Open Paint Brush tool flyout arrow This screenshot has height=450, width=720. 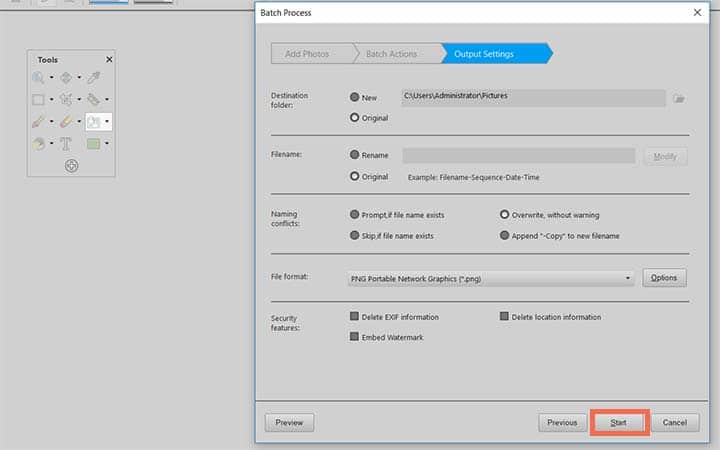pyautogui.click(x=51, y=121)
